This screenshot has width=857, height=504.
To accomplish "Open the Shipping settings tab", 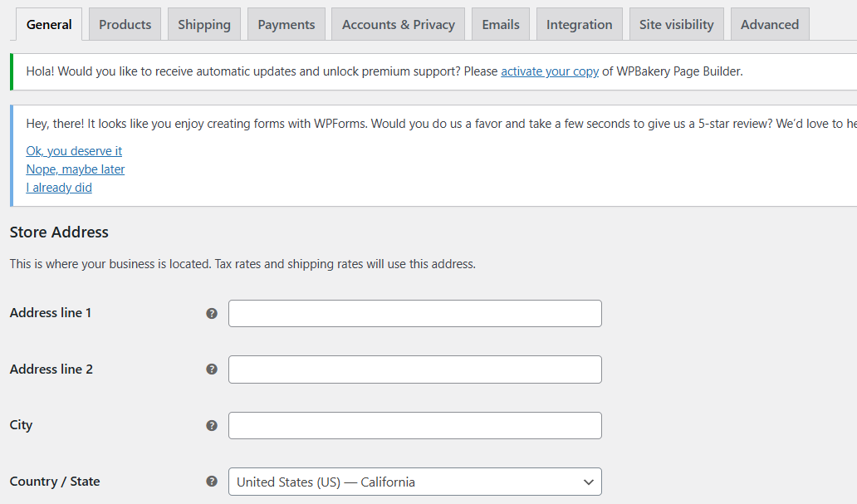I will [x=204, y=24].
